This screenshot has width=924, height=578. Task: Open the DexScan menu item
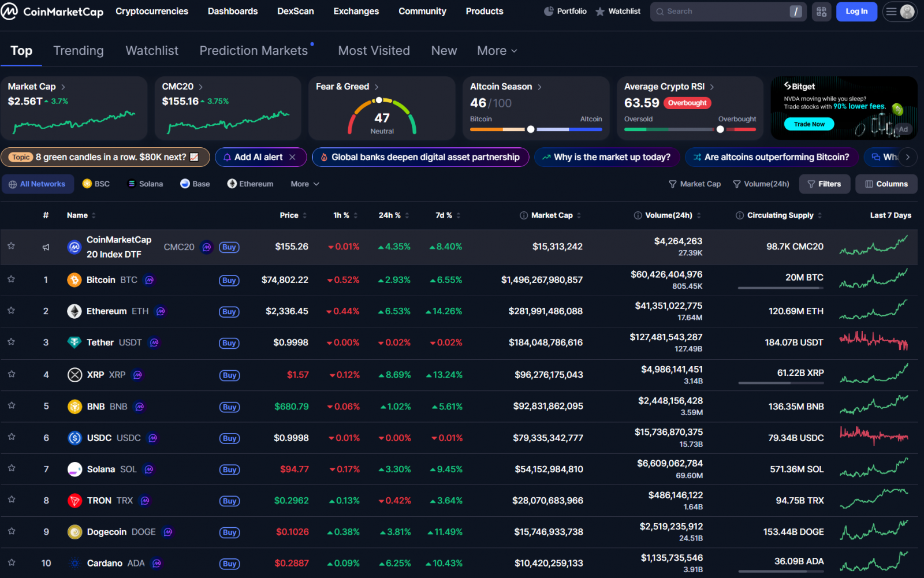(x=295, y=11)
